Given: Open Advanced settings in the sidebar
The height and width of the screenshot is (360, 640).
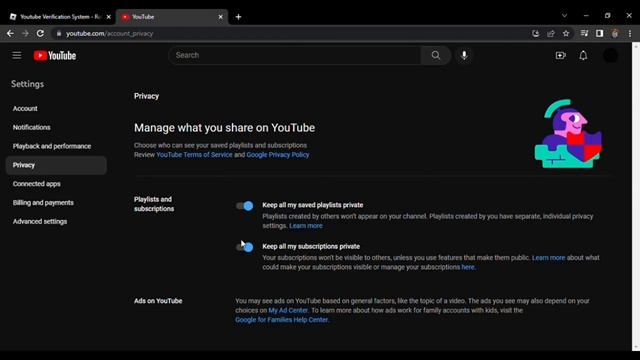Looking at the screenshot, I should tap(40, 221).
